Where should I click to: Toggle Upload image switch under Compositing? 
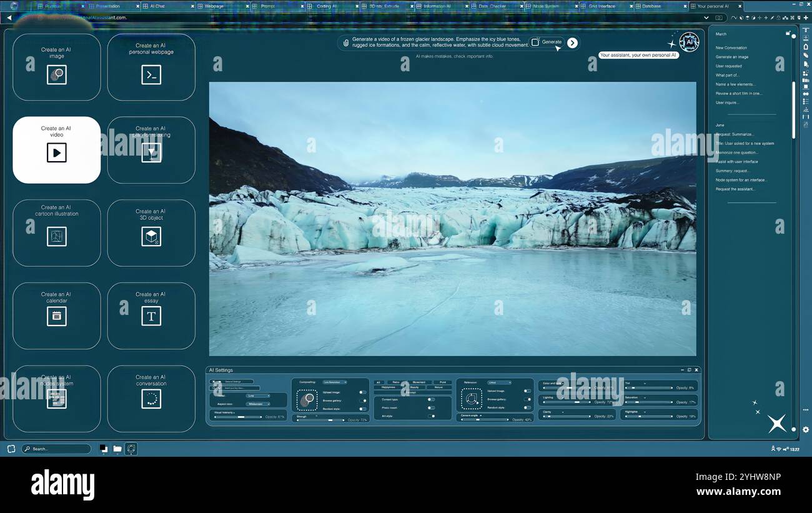click(362, 392)
